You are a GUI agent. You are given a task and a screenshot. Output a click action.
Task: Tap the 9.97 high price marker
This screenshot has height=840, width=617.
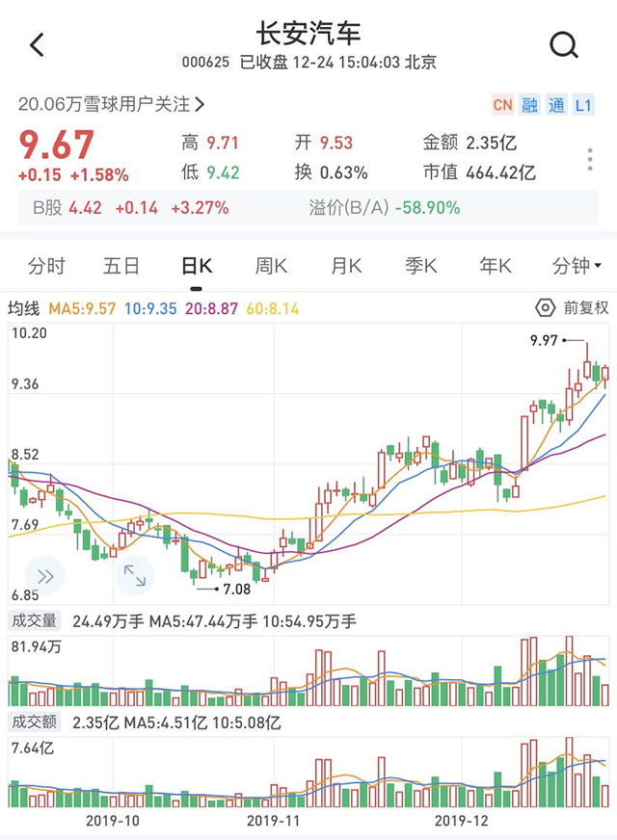click(544, 340)
